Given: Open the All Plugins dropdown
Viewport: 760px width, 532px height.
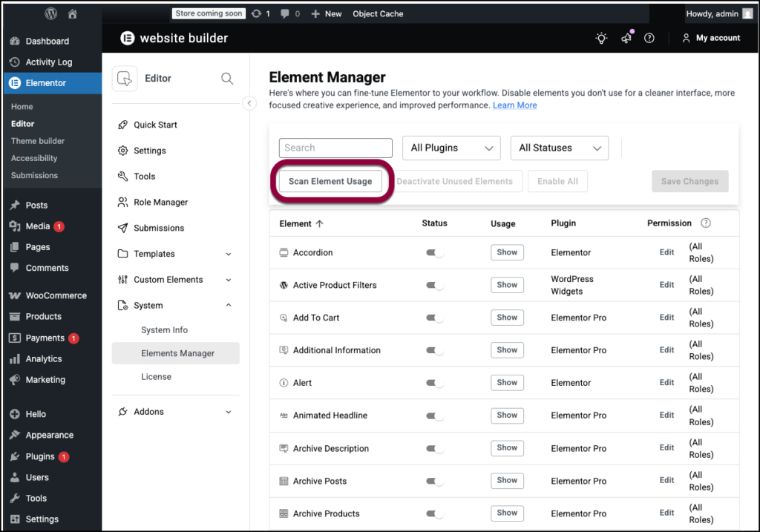Looking at the screenshot, I should tap(451, 148).
